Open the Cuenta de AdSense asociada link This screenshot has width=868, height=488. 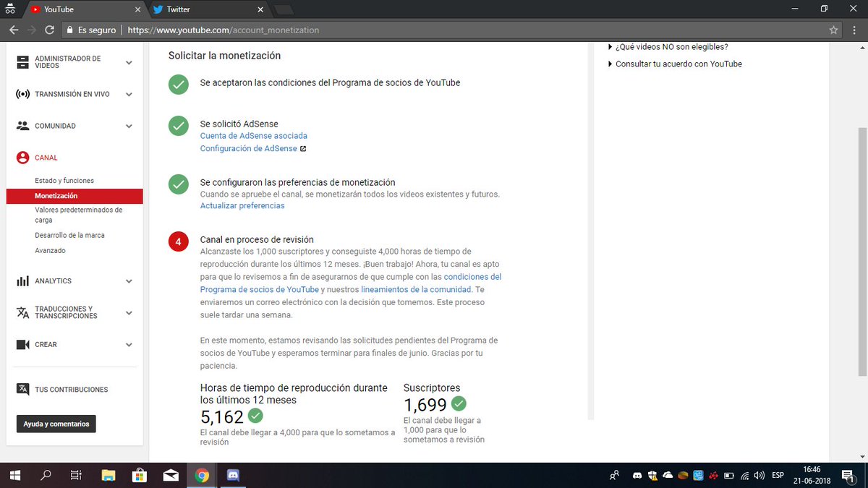tap(253, 135)
